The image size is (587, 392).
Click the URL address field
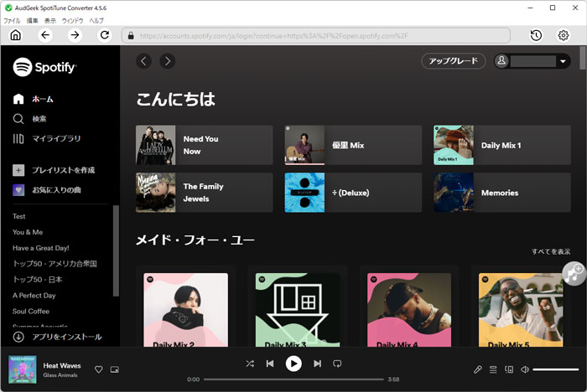point(316,35)
